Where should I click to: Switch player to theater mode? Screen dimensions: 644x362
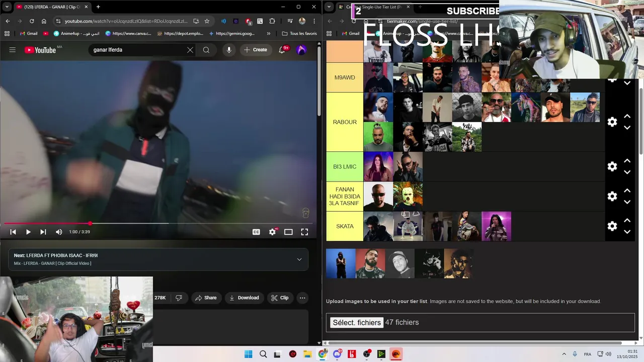coord(288,232)
